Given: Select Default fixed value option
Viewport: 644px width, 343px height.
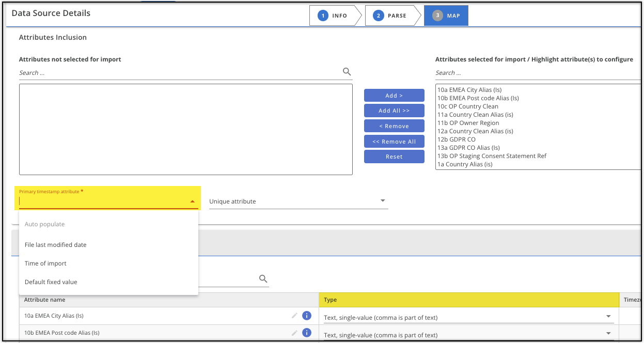Looking at the screenshot, I should point(51,282).
